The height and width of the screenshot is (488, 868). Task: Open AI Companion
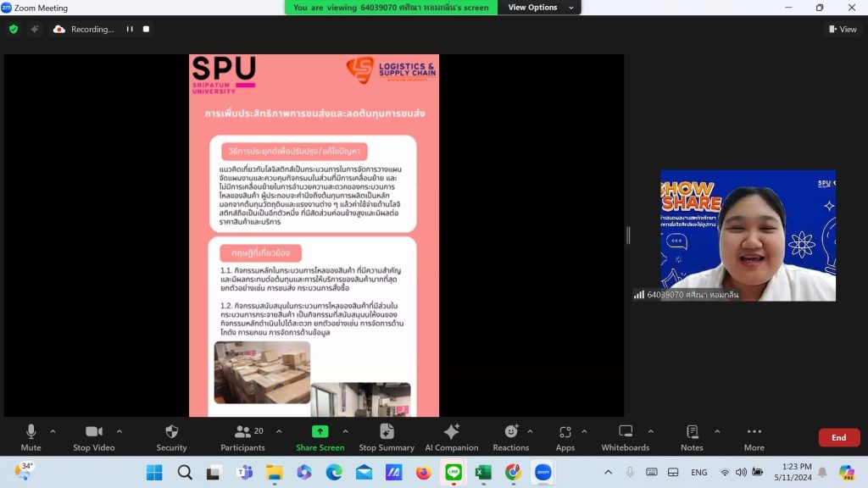(451, 437)
